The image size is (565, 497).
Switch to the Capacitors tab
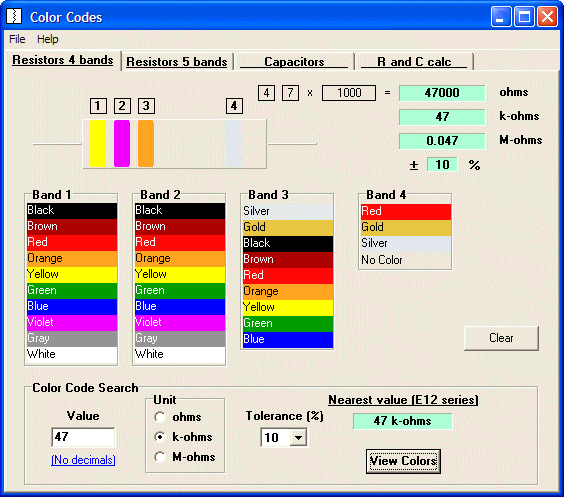click(x=294, y=62)
